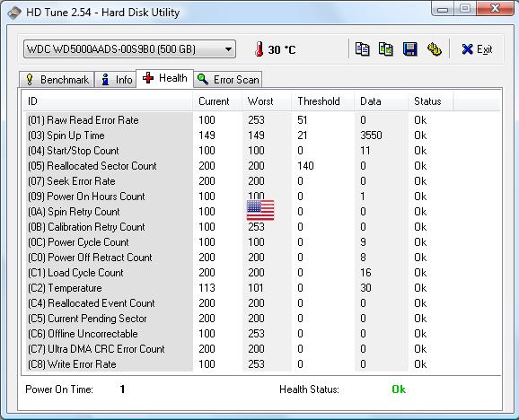Click the Threshold column header
Screen dimensions: 519x420
323,101
